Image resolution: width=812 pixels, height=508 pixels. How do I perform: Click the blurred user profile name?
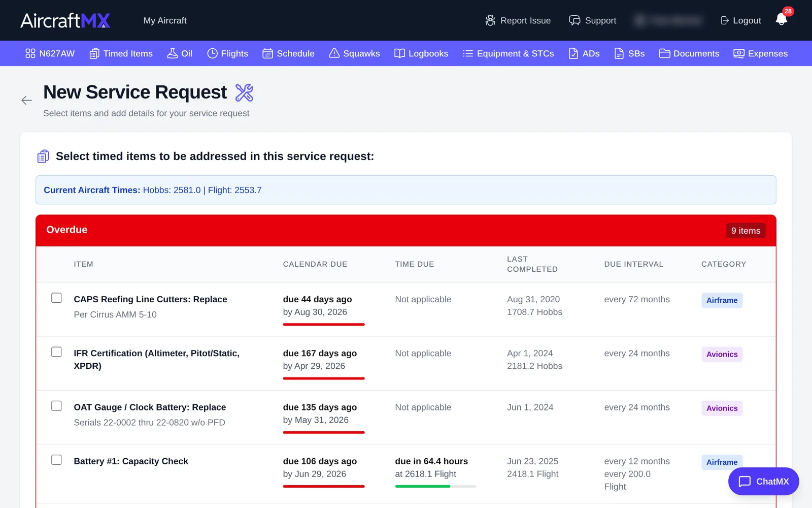pos(668,20)
